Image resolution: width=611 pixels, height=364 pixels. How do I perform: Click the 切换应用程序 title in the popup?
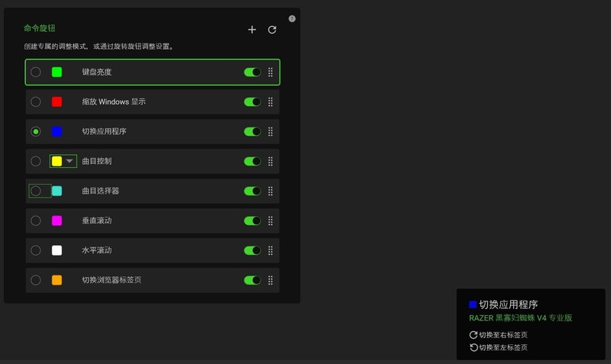[508, 304]
